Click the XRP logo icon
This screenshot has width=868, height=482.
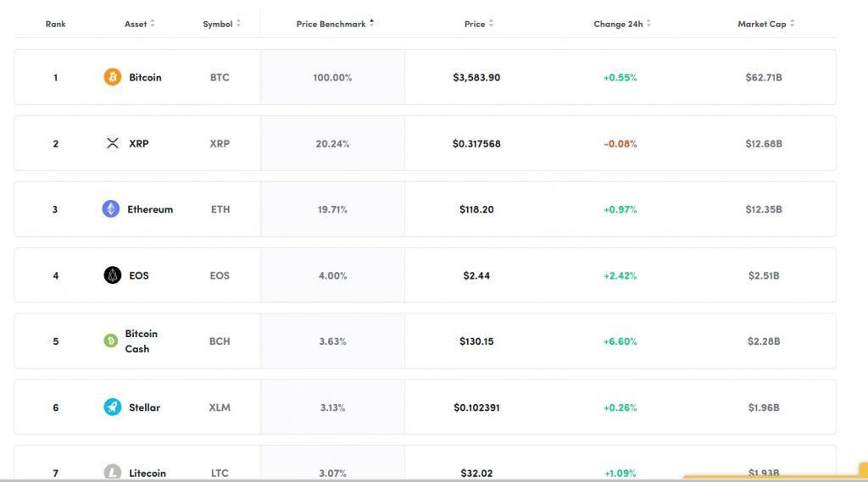(112, 143)
